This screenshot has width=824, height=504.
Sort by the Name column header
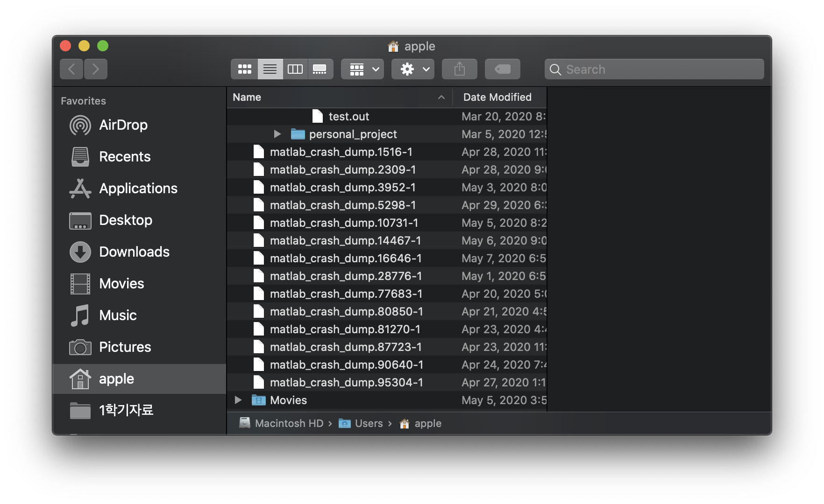pos(340,97)
